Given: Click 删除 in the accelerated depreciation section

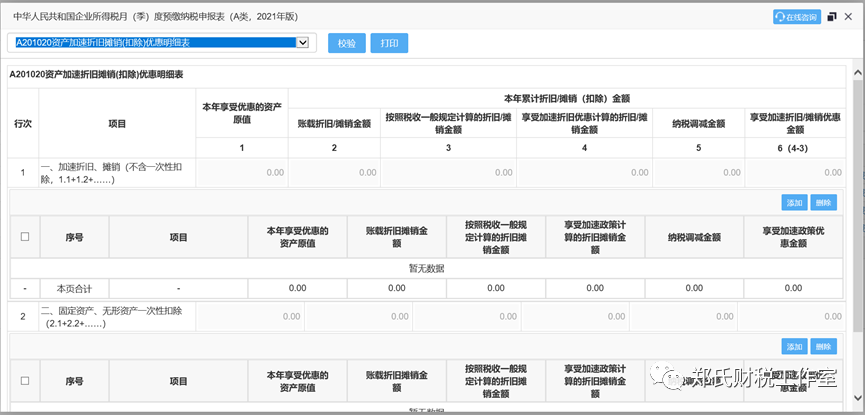Looking at the screenshot, I should click(824, 203).
